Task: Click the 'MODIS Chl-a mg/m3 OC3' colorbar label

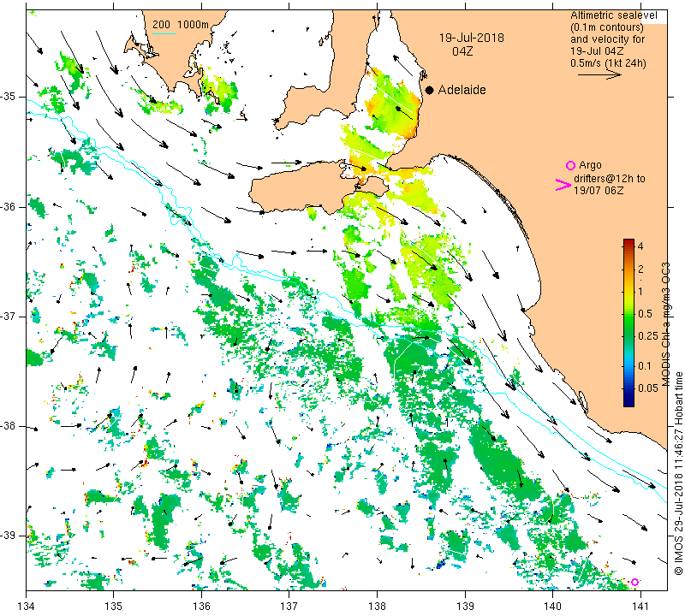Action: coord(665,324)
